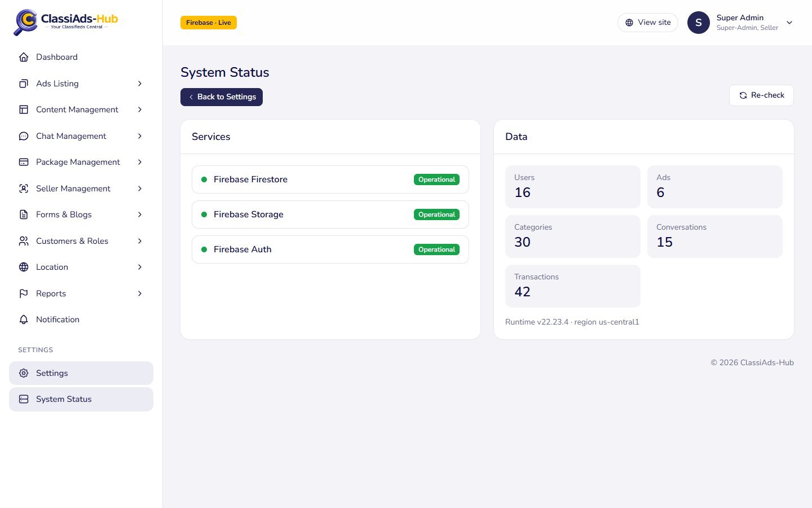This screenshot has width=812, height=508.
Task: Click the Super Admin avatar circle
Action: click(699, 23)
